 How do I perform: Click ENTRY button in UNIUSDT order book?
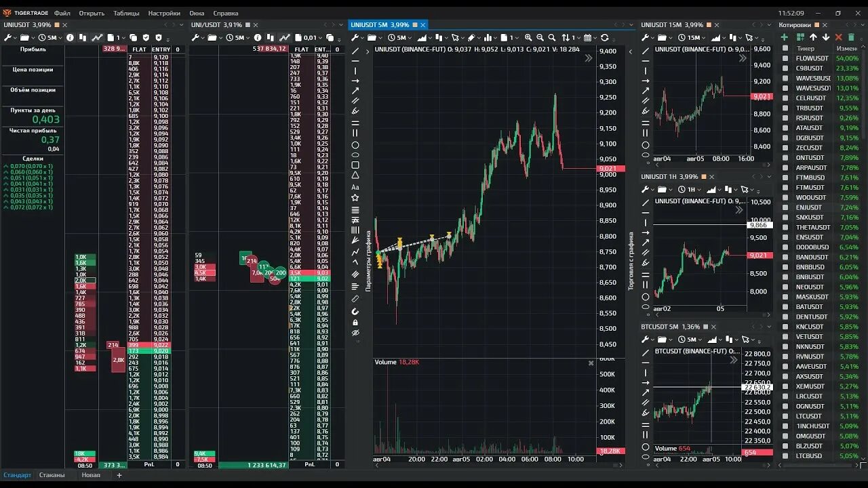[x=161, y=49]
